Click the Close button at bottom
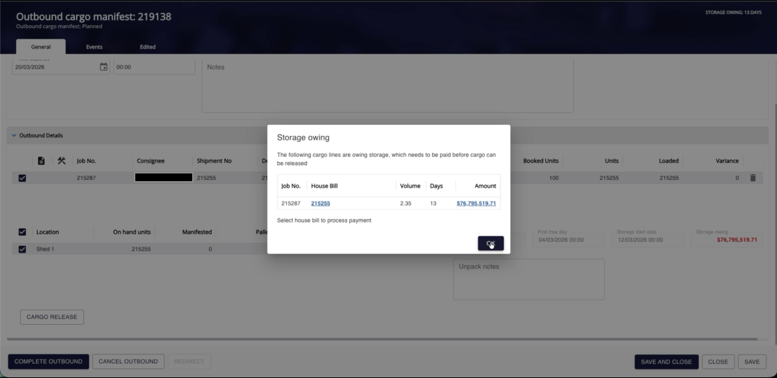 click(x=718, y=362)
